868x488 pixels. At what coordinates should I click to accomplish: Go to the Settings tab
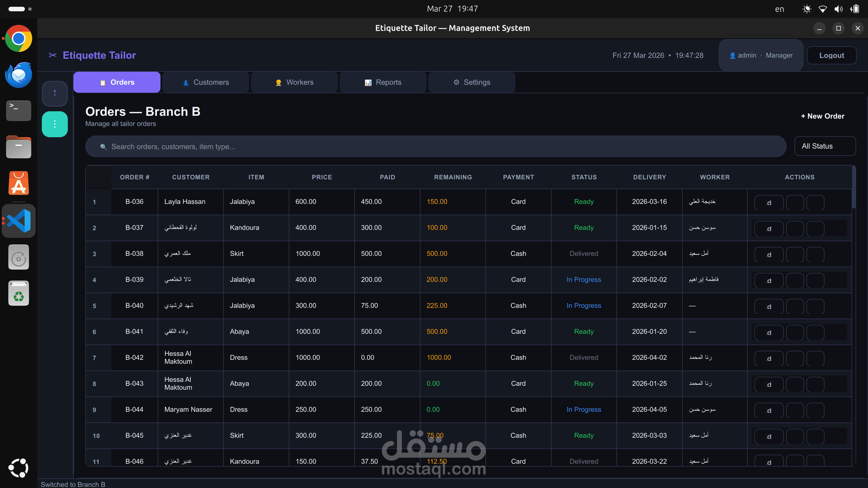tap(471, 82)
